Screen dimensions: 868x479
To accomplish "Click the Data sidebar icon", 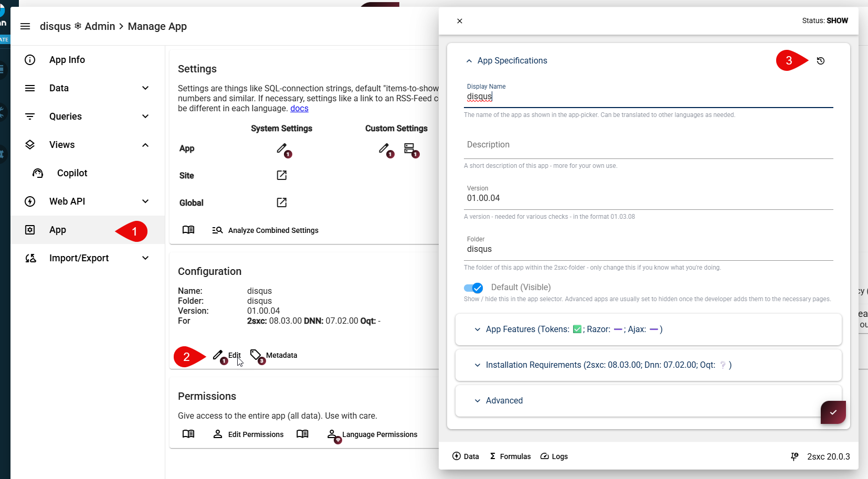I will pyautogui.click(x=30, y=88).
